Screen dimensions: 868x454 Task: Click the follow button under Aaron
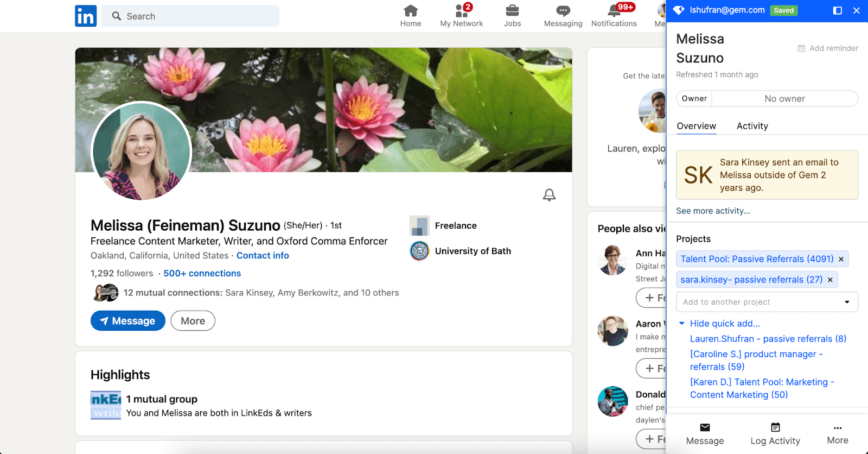tap(651, 368)
